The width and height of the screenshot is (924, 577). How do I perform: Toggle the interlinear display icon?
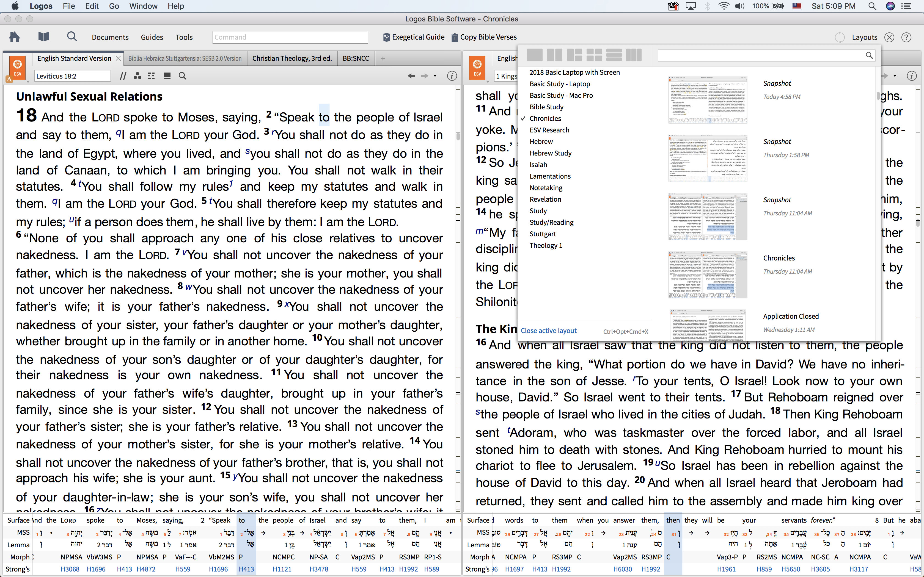tap(151, 76)
